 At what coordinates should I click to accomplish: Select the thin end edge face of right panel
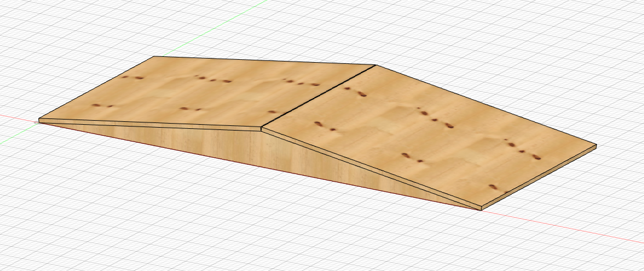pos(539,178)
